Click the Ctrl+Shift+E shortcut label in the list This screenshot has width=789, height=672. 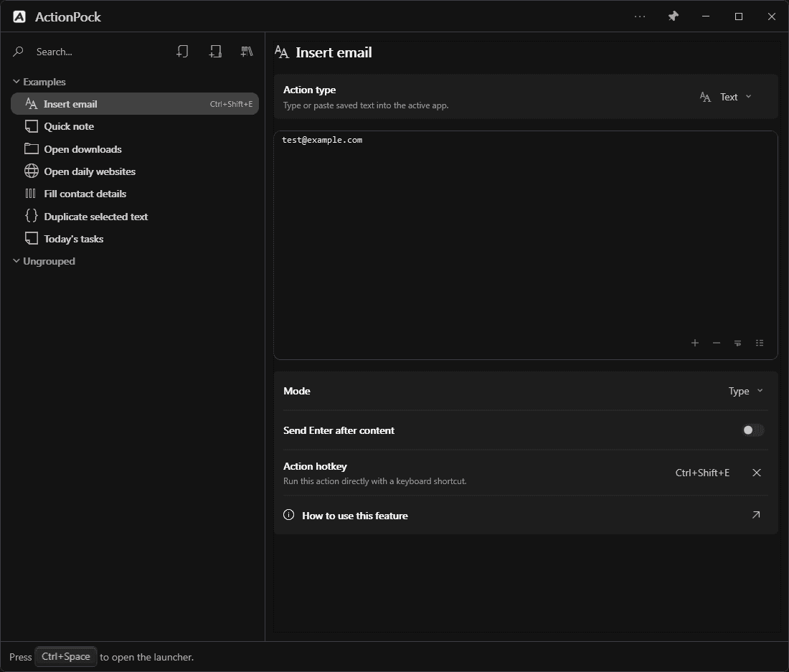click(231, 104)
